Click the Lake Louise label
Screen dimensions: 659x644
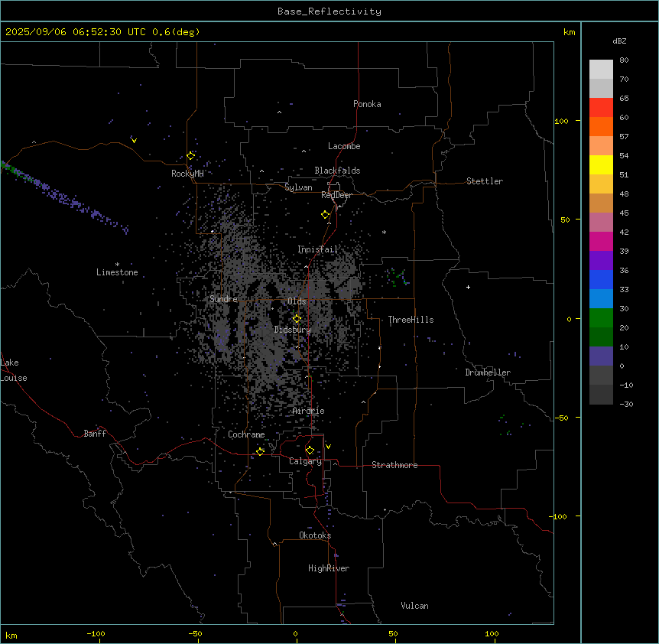point(14,370)
